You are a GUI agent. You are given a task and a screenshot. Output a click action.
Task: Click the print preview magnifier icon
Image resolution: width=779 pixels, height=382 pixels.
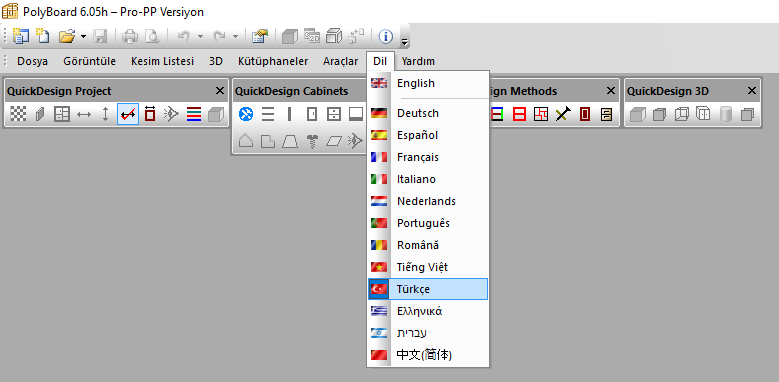coord(152,36)
